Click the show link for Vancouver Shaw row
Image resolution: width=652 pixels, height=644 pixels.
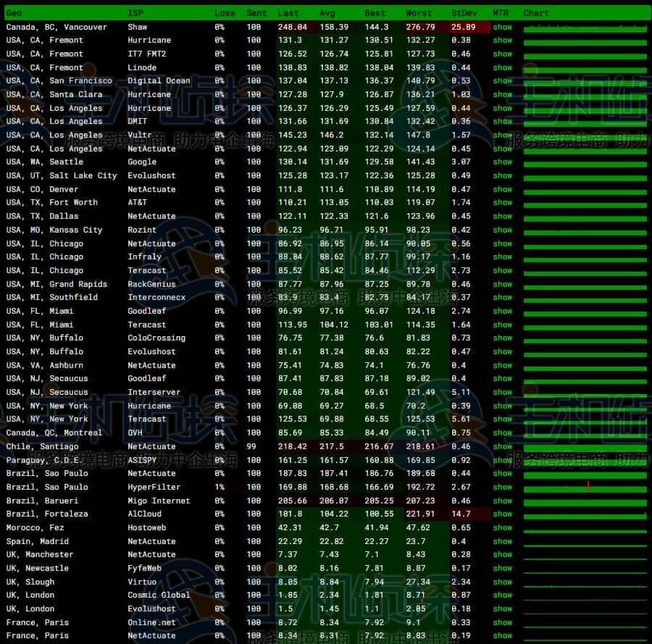[x=502, y=27]
